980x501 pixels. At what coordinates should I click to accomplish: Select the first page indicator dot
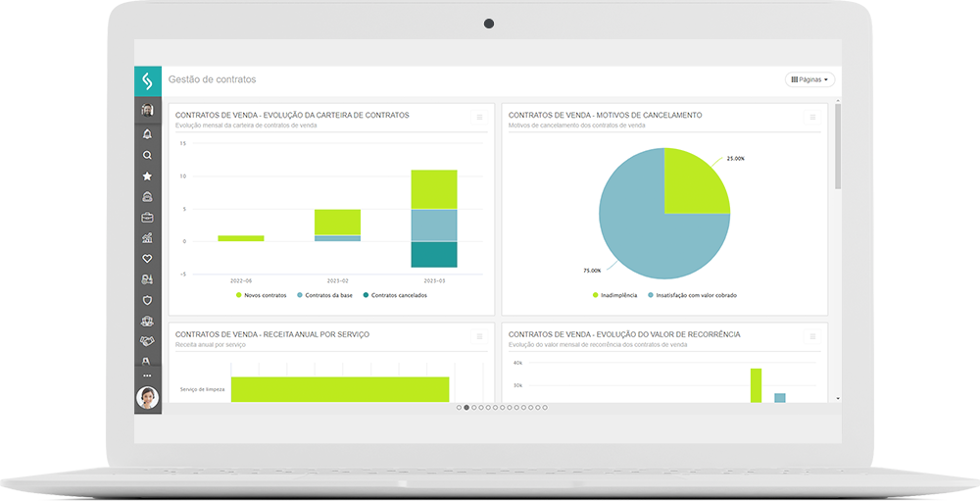point(459,407)
